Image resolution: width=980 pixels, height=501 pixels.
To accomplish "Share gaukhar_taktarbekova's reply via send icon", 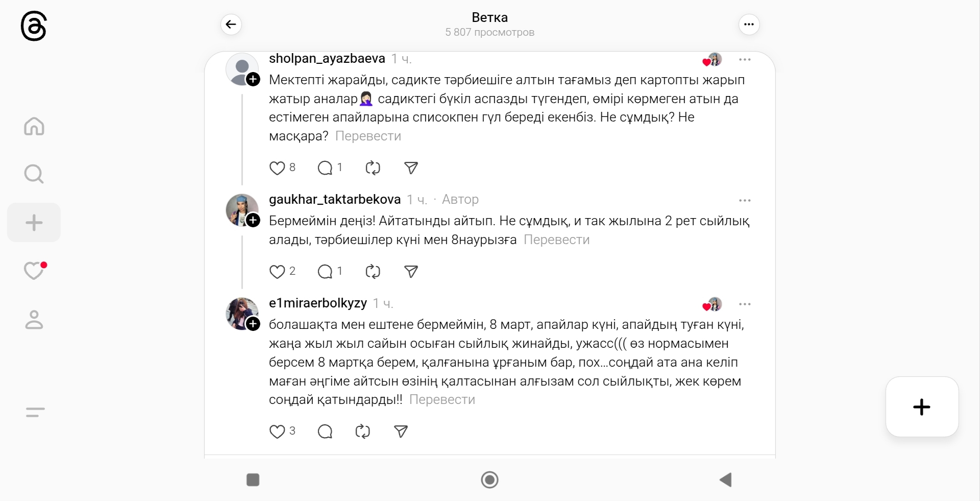I will [411, 272].
